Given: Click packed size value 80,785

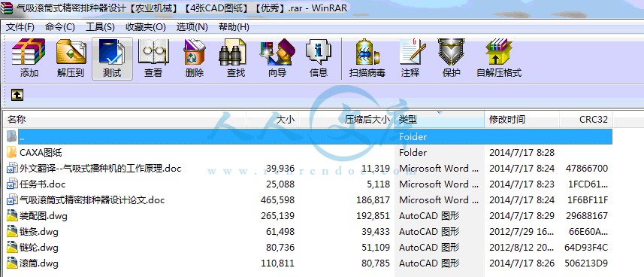Looking at the screenshot, I should 376,263.
